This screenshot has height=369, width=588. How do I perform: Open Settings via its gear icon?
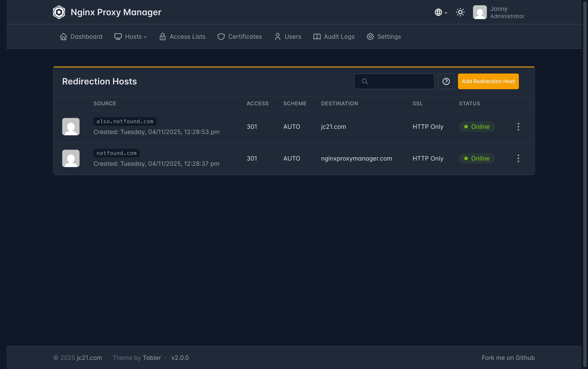pos(370,37)
